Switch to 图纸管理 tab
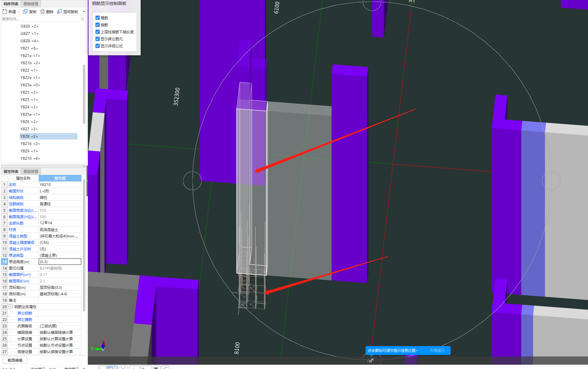 (31, 4)
